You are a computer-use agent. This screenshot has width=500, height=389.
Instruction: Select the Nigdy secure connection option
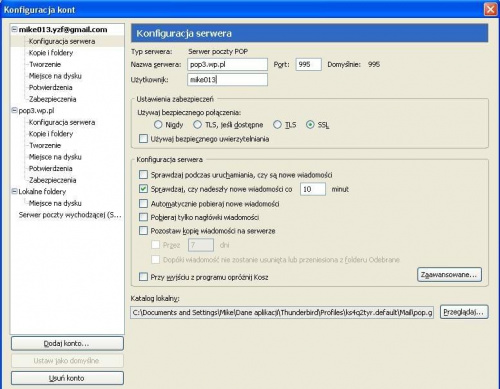[x=158, y=125]
